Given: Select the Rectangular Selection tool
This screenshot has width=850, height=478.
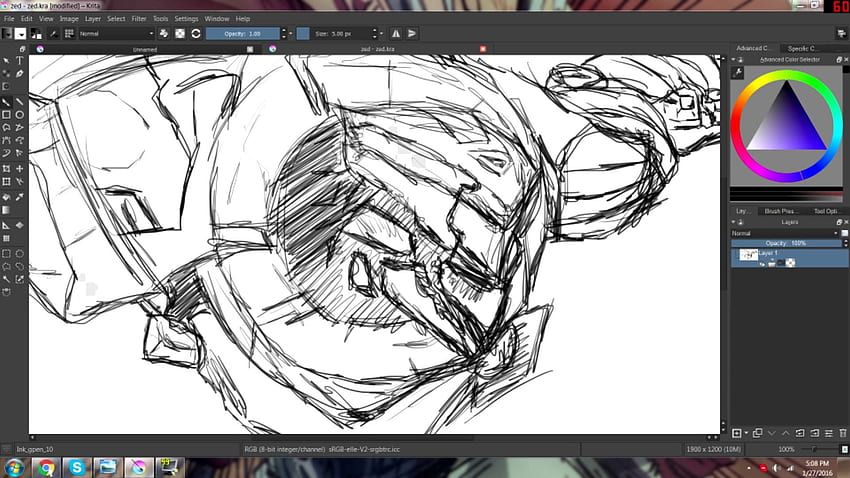Looking at the screenshot, I should coord(7,254).
